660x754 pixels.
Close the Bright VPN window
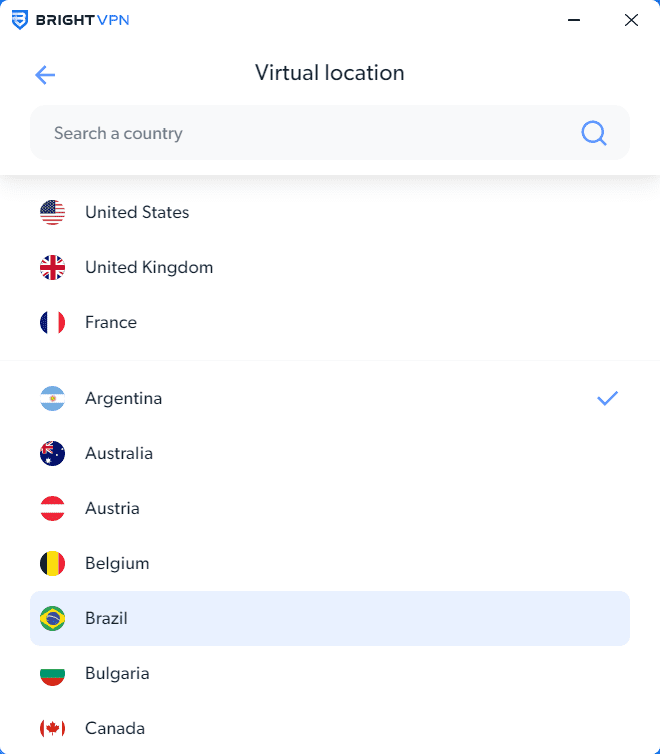coord(631,20)
